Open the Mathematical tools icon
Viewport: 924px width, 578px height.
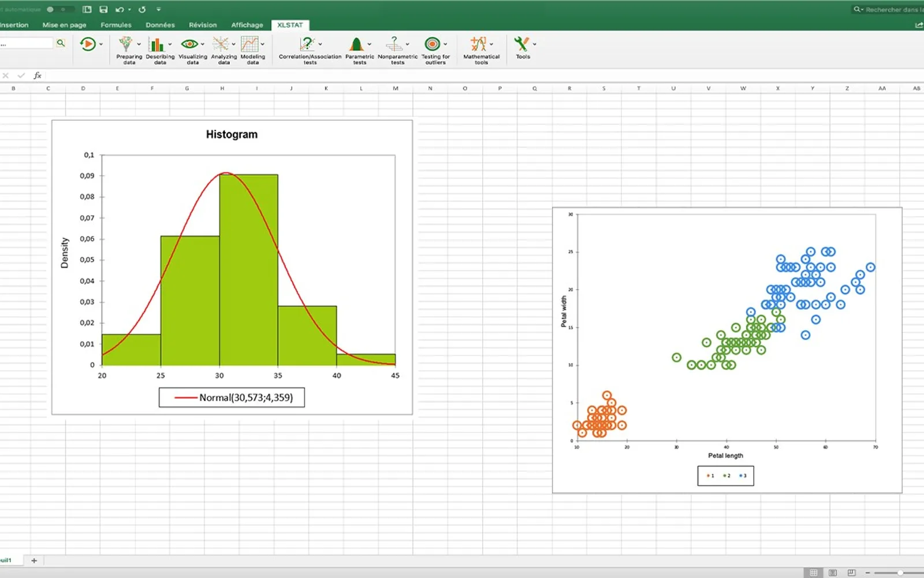[x=478, y=45]
